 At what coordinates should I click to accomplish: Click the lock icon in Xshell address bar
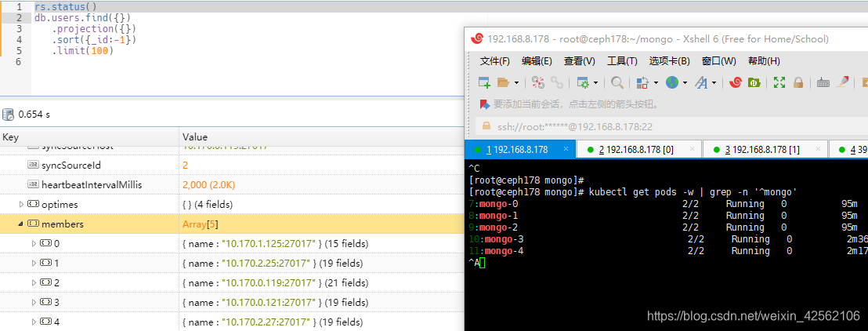(x=486, y=125)
